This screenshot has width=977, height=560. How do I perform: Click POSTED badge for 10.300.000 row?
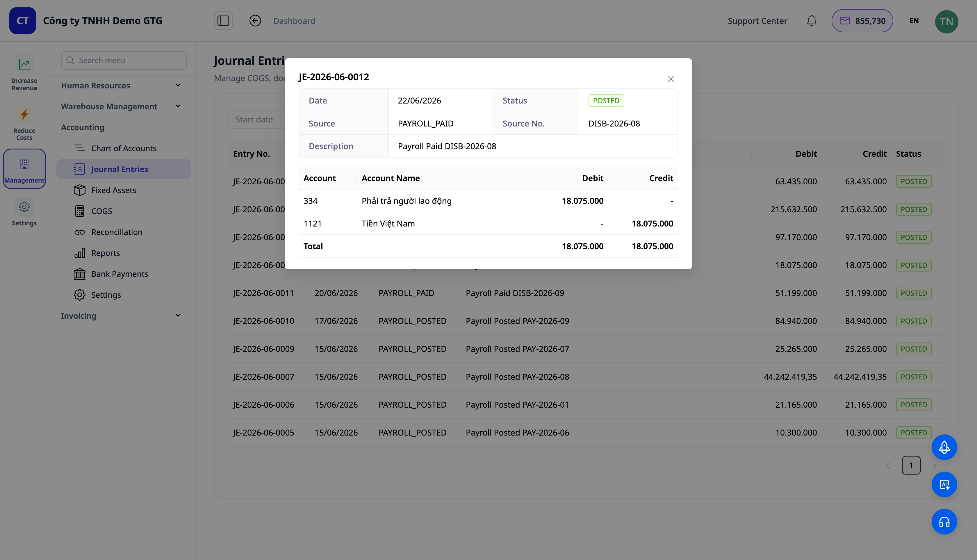tap(914, 433)
